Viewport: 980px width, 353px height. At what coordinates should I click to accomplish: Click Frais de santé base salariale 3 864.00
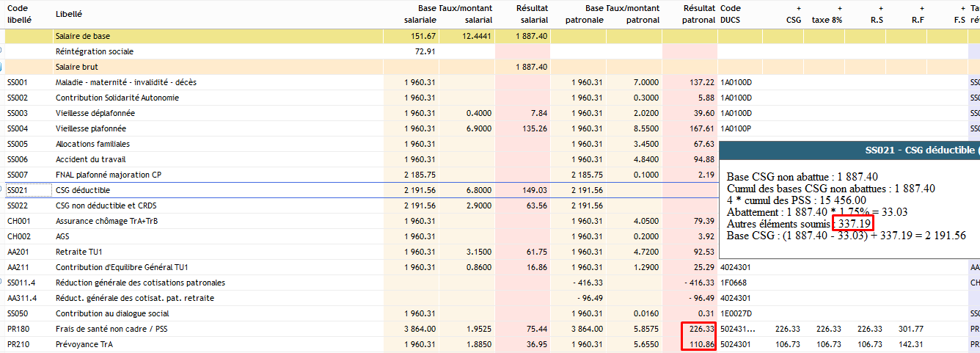pos(420,329)
